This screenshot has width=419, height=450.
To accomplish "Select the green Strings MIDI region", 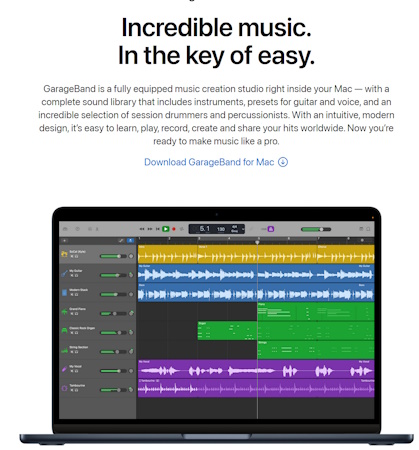I will 316,350.
